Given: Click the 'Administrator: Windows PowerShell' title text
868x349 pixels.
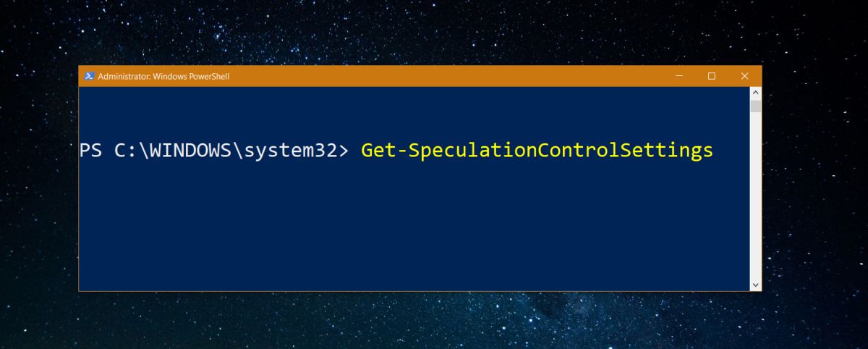Looking at the screenshot, I should click(163, 76).
